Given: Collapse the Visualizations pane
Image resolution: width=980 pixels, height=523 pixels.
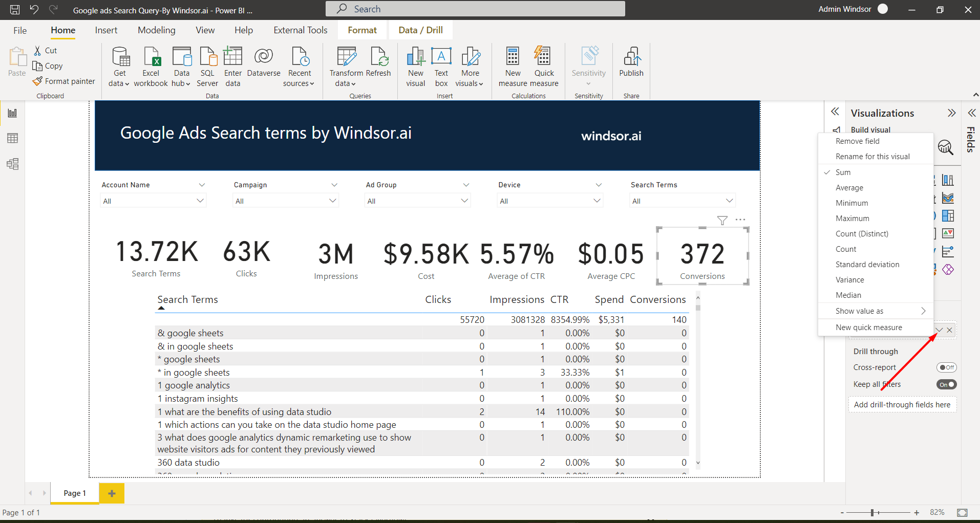Looking at the screenshot, I should pos(951,113).
